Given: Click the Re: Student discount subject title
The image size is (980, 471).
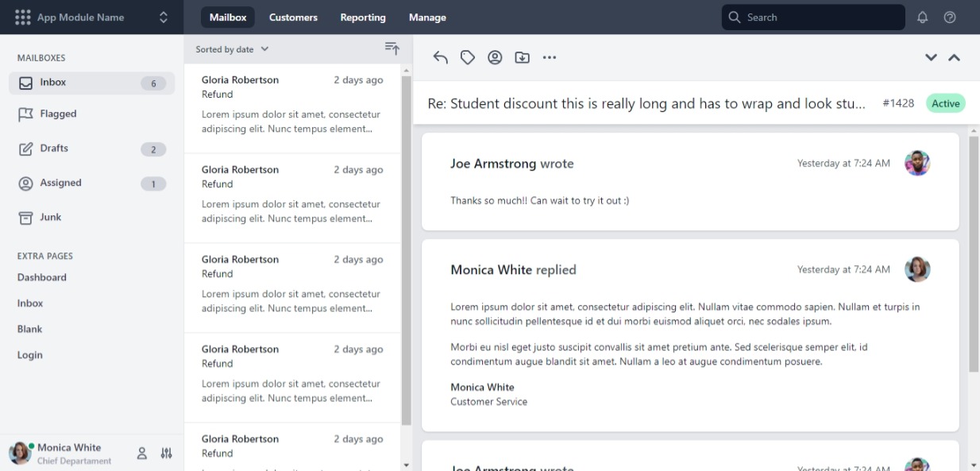Looking at the screenshot, I should click(646, 103).
